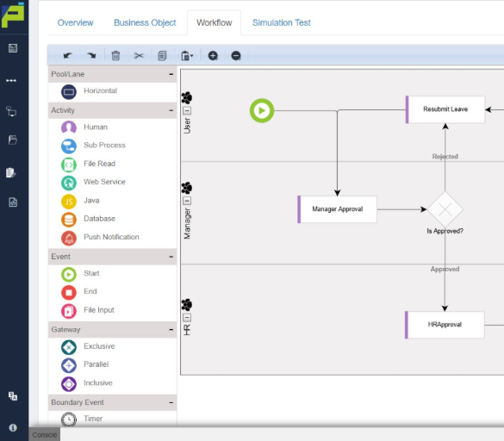Select the Resubmit Leave task node
Screen dimensions: 504x441
coord(445,109)
